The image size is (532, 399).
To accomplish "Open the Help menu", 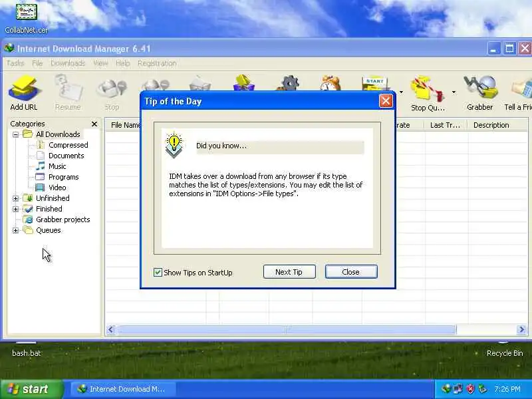I will click(122, 63).
